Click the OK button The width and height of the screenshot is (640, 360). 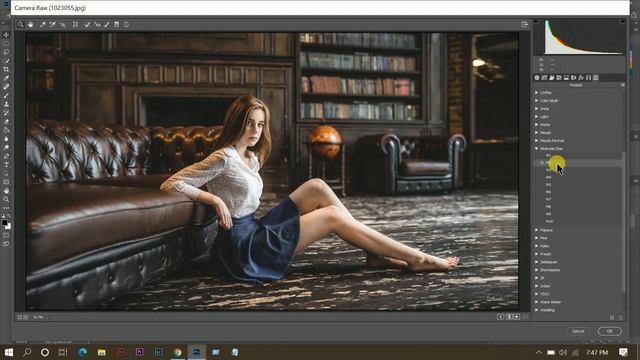pos(610,331)
